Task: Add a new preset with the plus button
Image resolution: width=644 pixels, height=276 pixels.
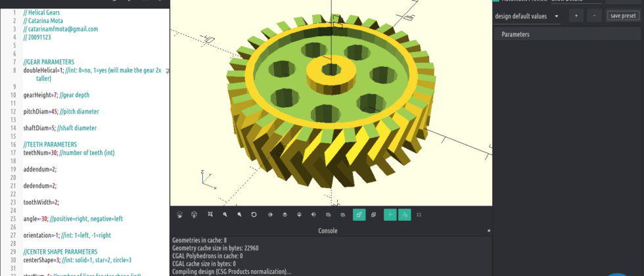Action: point(576,16)
